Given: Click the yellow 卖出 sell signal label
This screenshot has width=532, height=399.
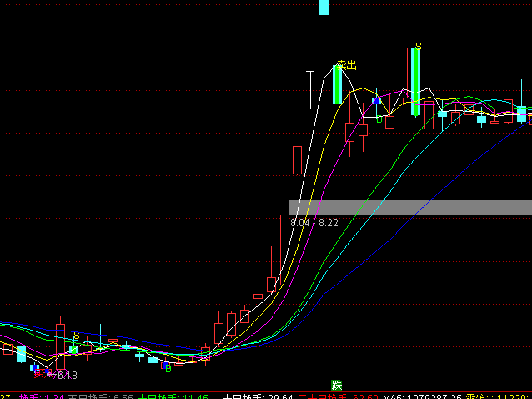Looking at the screenshot, I should pyautogui.click(x=346, y=64).
